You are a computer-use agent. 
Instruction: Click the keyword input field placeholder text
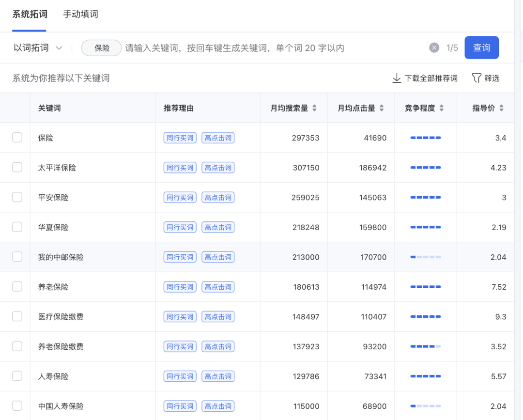point(235,48)
